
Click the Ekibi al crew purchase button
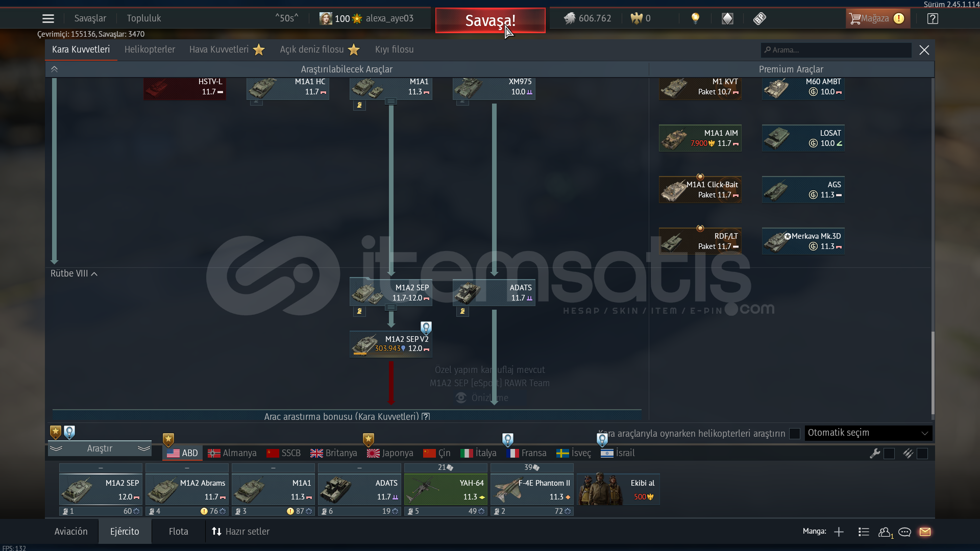(x=618, y=489)
